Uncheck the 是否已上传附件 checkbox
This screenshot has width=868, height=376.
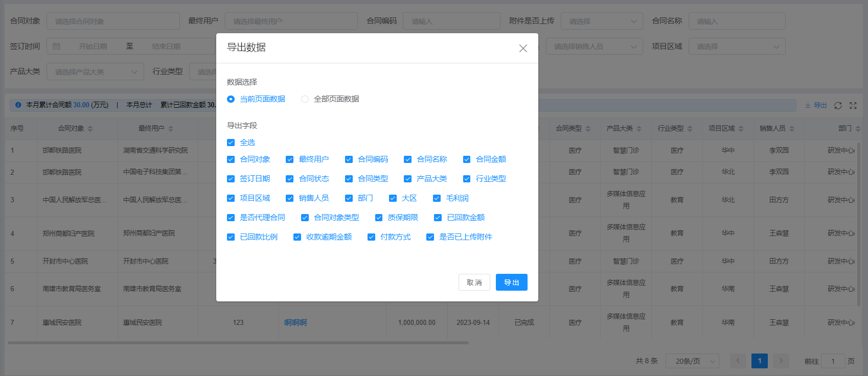click(x=430, y=237)
